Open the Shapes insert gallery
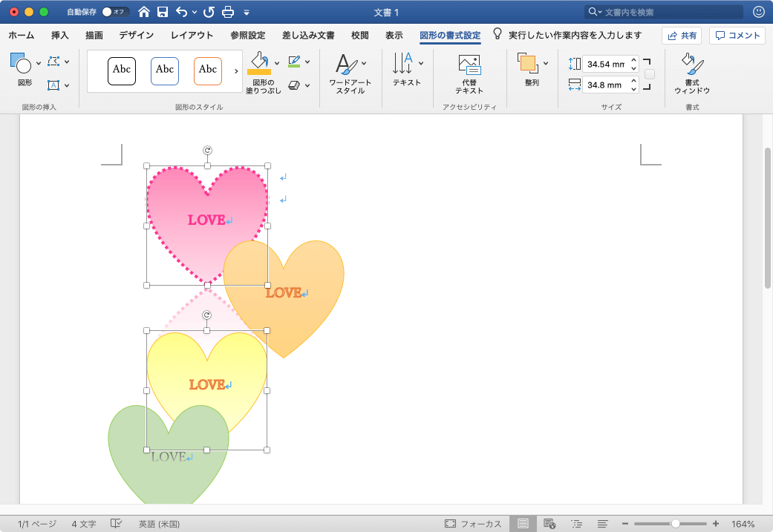Viewport: 773px width, 532px height. [21, 64]
